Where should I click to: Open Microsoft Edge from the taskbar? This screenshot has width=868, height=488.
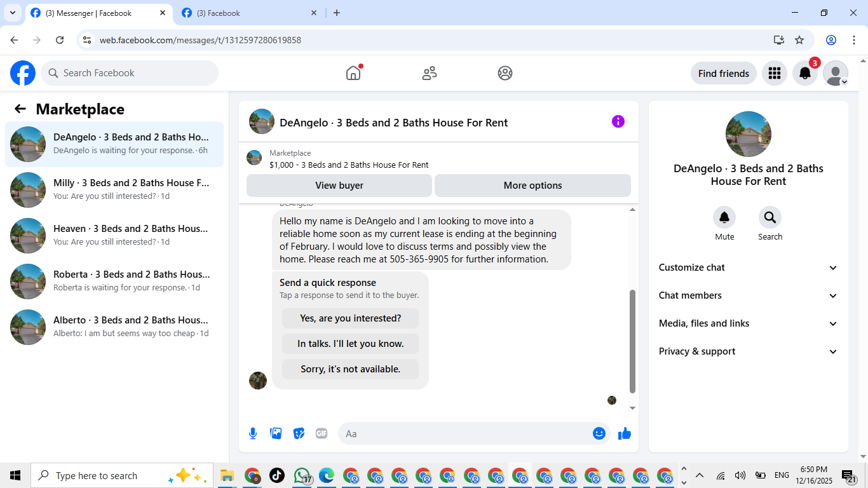coord(327,475)
